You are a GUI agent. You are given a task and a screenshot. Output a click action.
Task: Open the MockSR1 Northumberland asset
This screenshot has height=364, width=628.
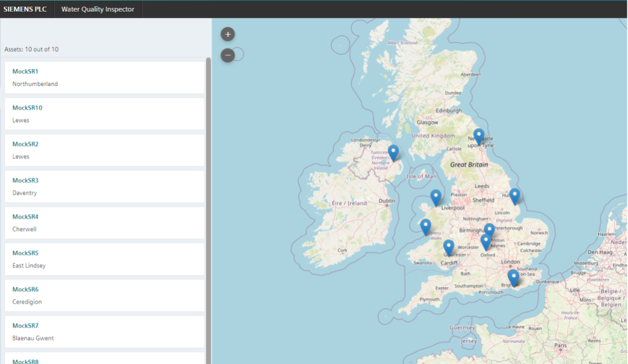(x=104, y=78)
